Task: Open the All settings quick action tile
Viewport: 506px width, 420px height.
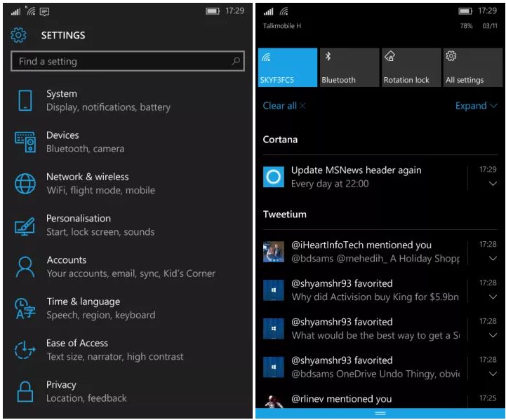Action: coord(473,67)
